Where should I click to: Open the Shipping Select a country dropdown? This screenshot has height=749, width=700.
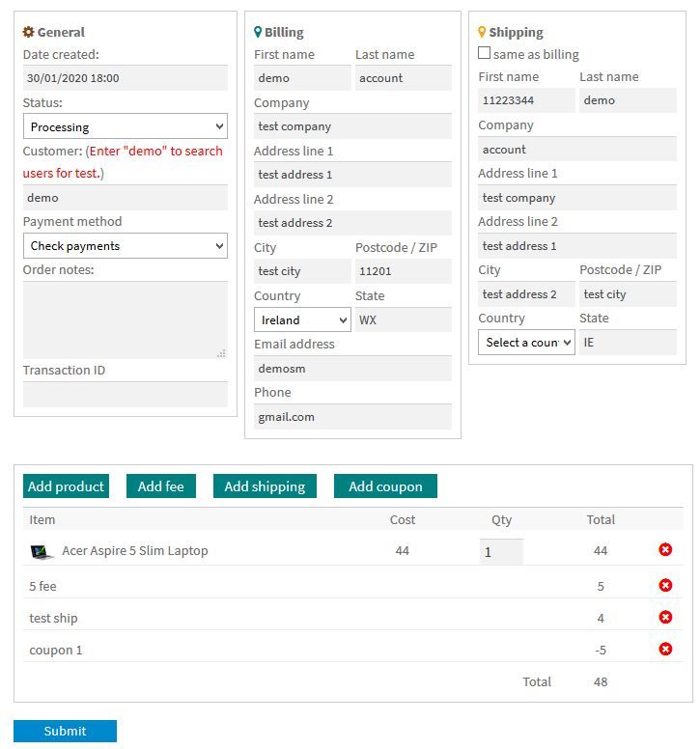[x=526, y=342]
